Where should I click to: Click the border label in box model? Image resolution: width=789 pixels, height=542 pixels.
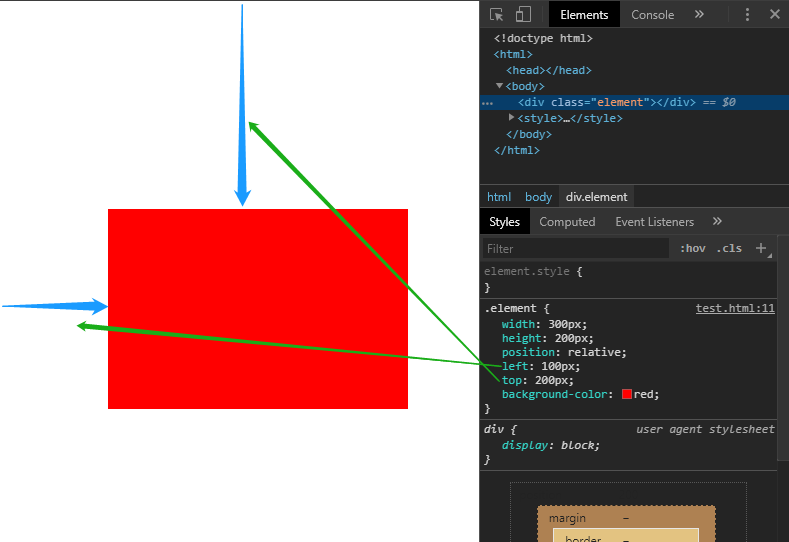(583, 539)
